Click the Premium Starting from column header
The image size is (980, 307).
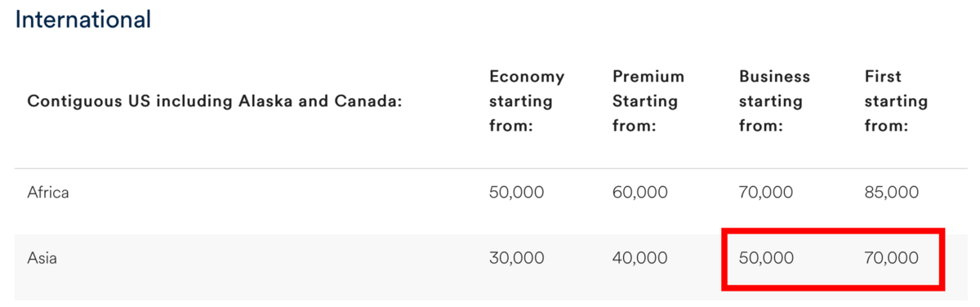point(648,102)
